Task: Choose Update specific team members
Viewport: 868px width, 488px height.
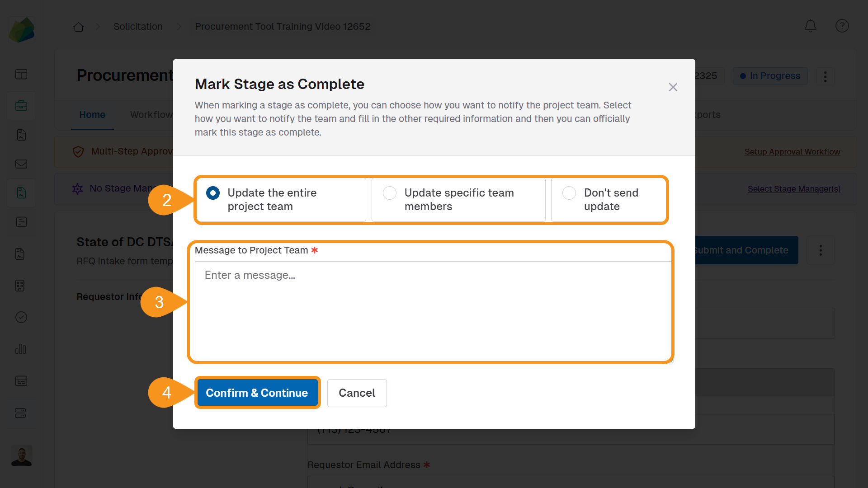Action: 390,193
